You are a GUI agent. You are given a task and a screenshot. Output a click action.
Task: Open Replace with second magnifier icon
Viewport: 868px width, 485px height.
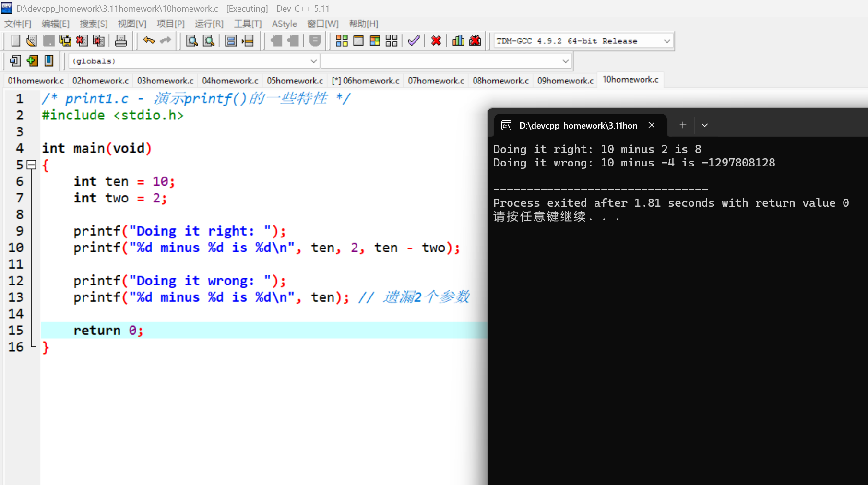point(209,41)
